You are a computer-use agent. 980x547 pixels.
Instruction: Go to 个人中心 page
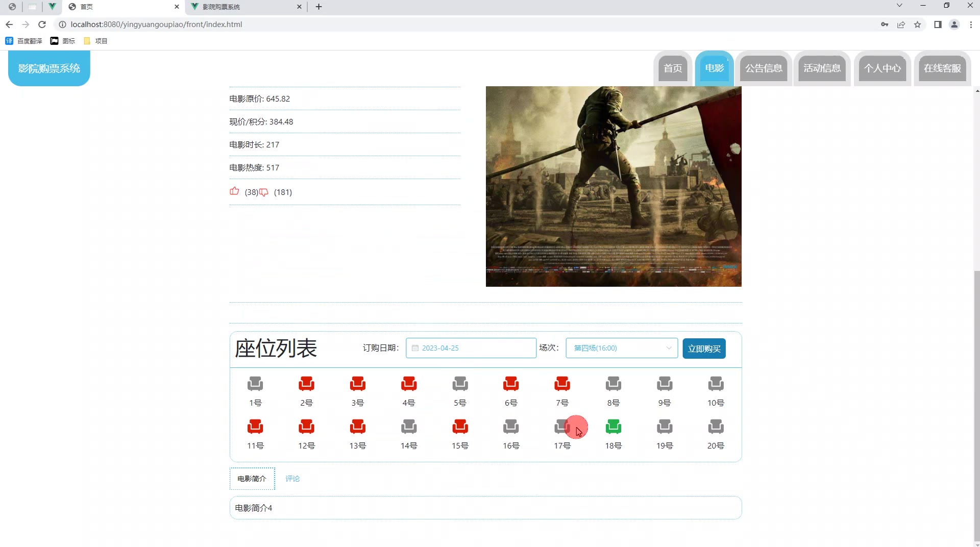882,68
